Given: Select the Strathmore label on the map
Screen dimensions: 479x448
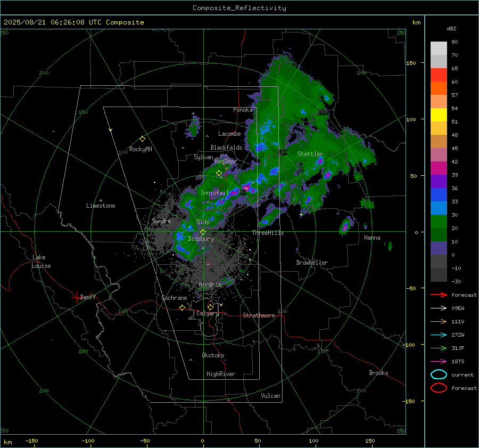Looking at the screenshot, I should pyautogui.click(x=259, y=315).
